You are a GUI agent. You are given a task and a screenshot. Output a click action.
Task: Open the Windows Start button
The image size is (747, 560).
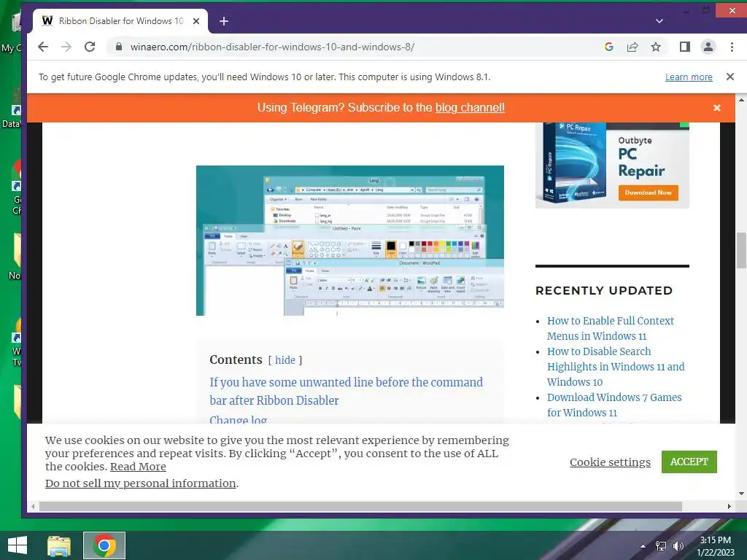click(18, 545)
